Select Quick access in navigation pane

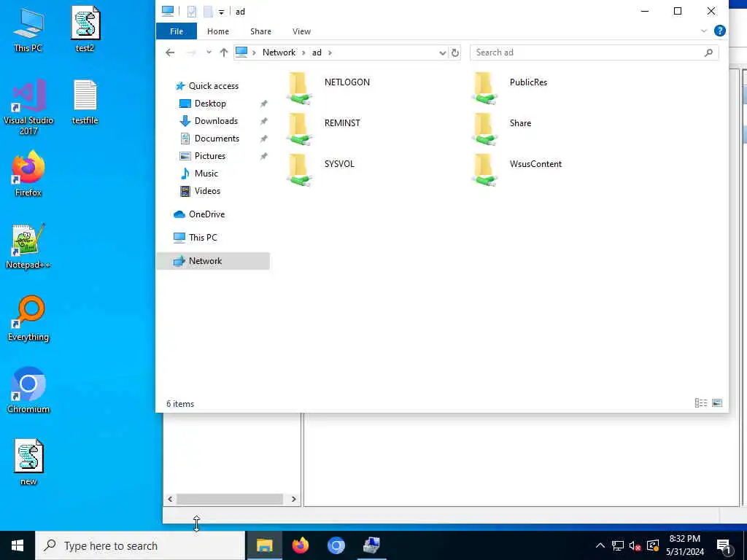213,86
